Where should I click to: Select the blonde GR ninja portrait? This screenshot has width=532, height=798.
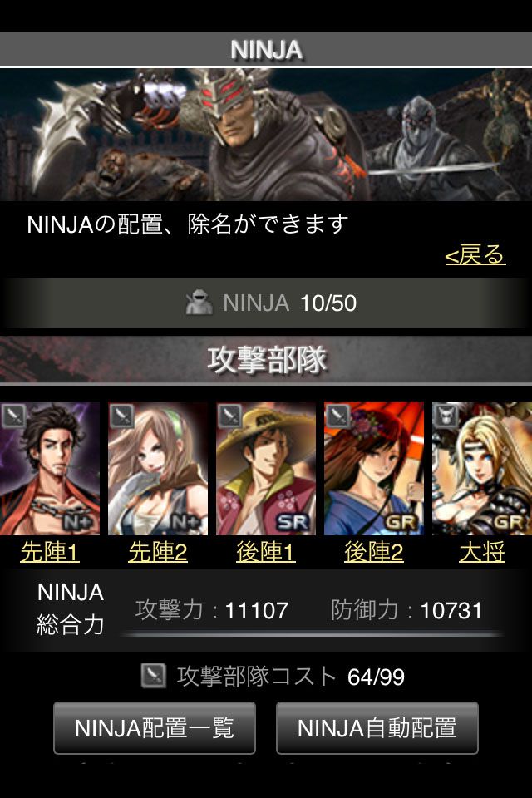pyautogui.click(x=482, y=469)
